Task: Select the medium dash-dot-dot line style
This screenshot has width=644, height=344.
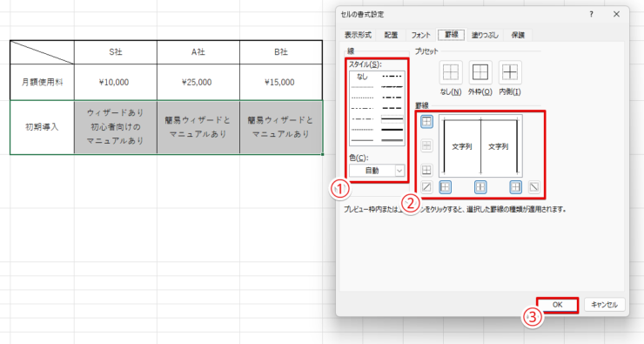Action: coord(392,76)
